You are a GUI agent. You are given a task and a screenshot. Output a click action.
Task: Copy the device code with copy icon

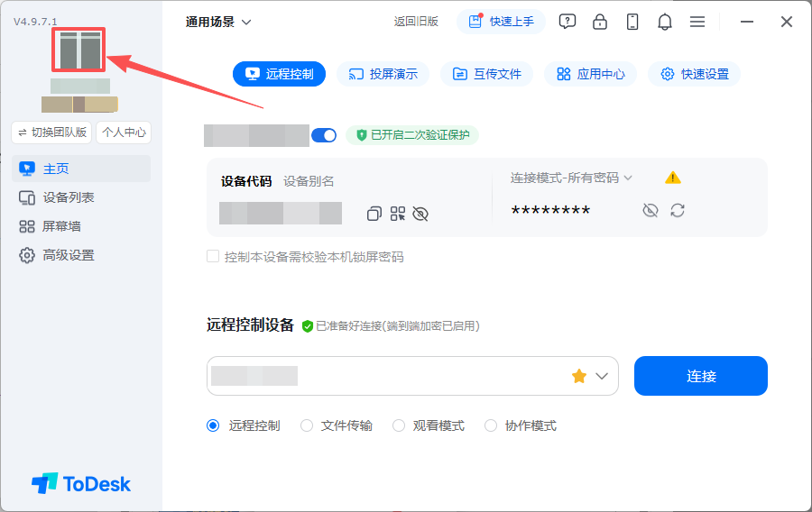(x=374, y=214)
